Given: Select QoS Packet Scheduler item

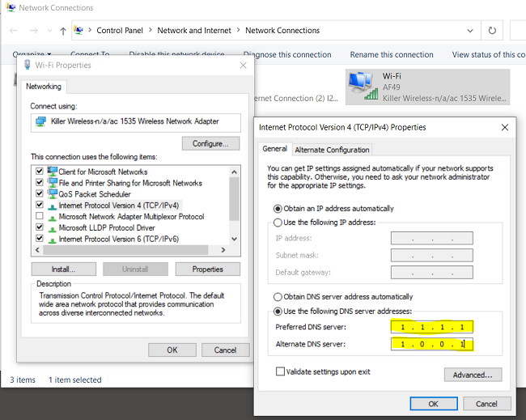Looking at the screenshot, I should (95, 194).
